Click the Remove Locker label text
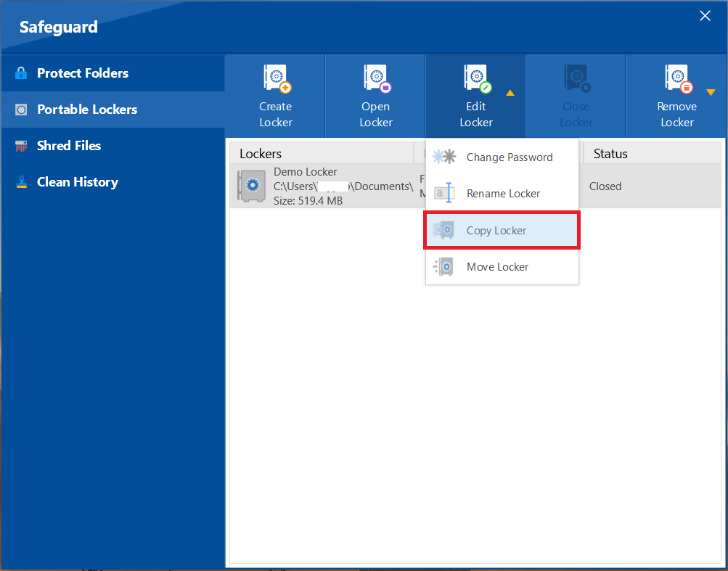Image resolution: width=728 pixels, height=571 pixels. pyautogui.click(x=677, y=115)
